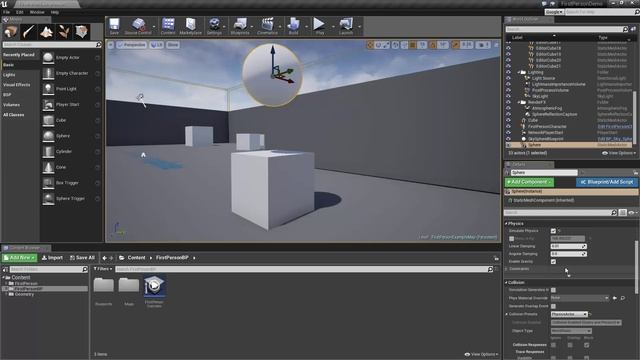Toggle Generate Overlap Events checkbox

coord(553,306)
